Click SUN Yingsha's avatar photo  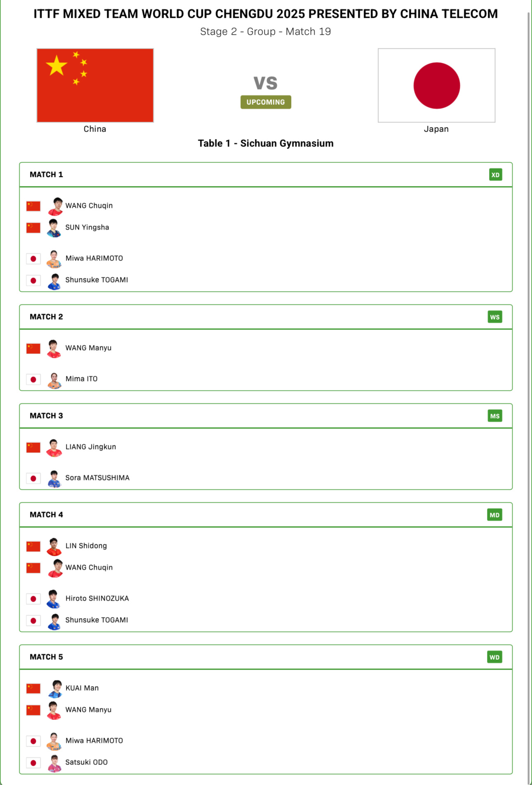coord(54,228)
